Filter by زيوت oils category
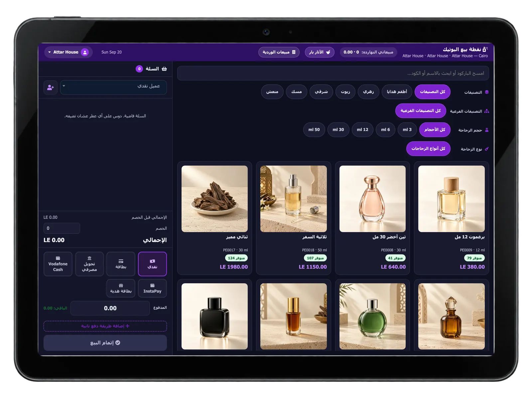Screen dimensions: 532x399 click(345, 92)
